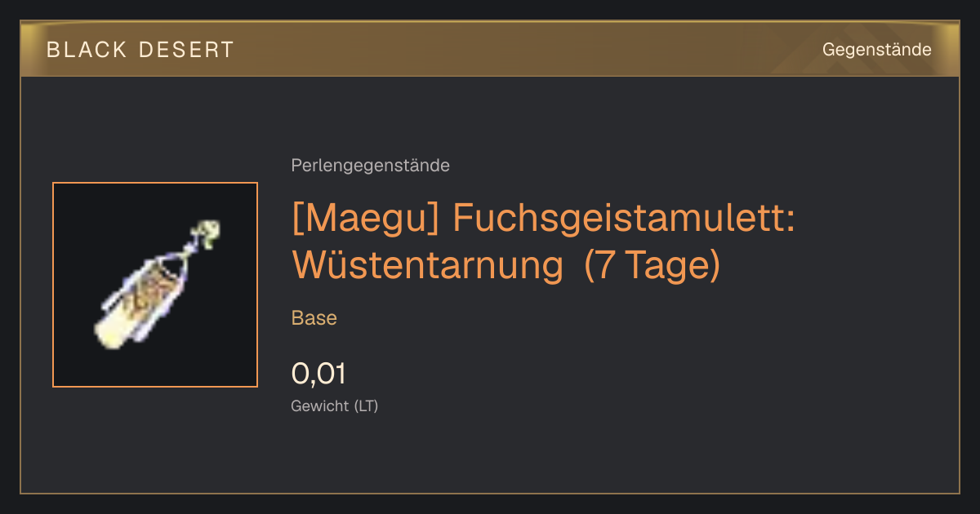Click the empty dark area below Gewicht
The image size is (980, 514).
[x=490, y=457]
